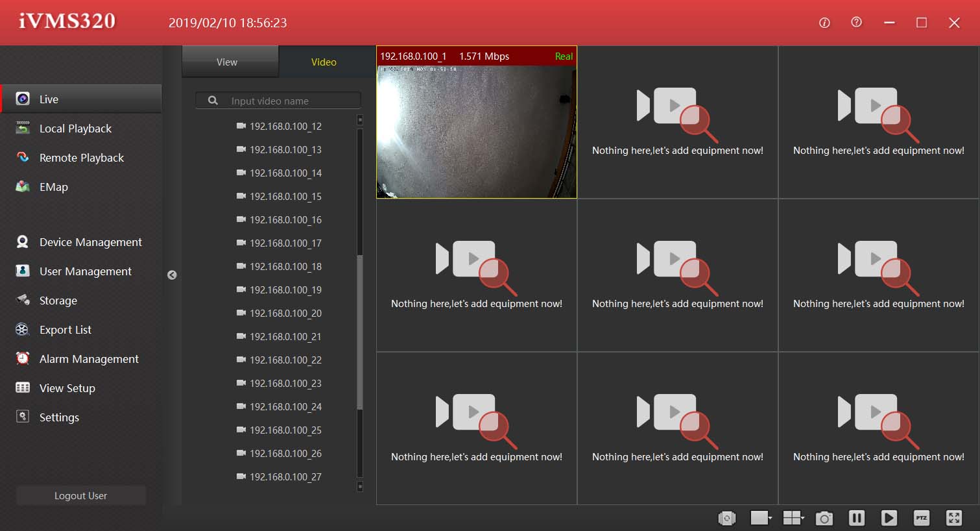Click the scroll-down arrow of the video list
This screenshot has width=980, height=531.
point(360,486)
